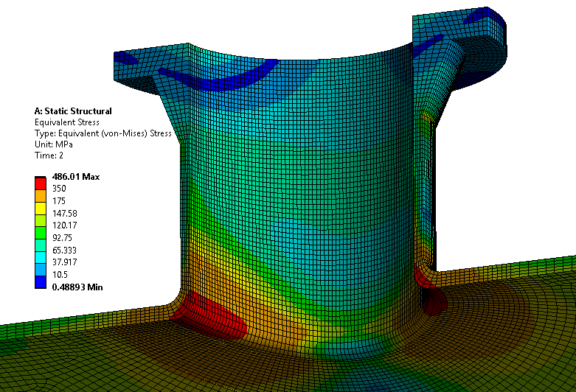Select the '0.48893 Min' legend value

pos(77,287)
